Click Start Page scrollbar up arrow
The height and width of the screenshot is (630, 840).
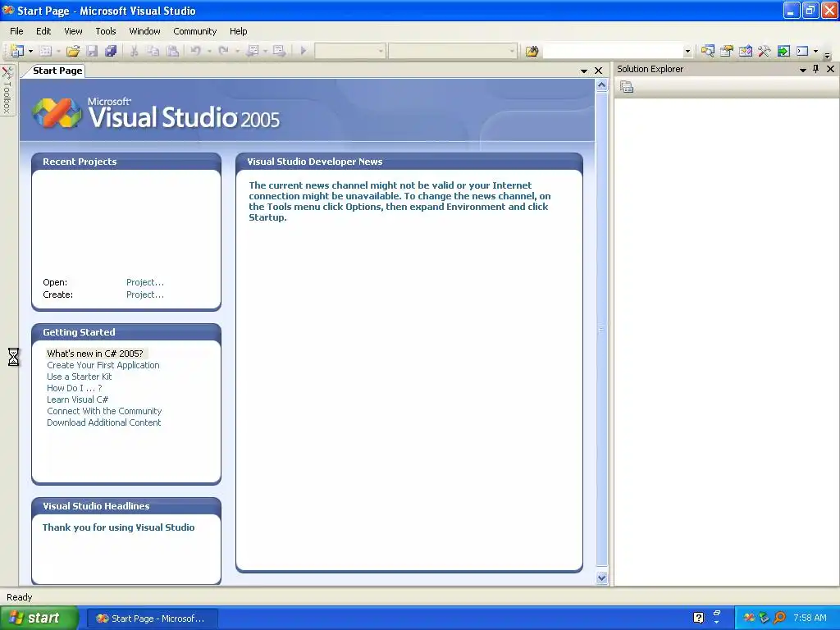click(x=601, y=85)
